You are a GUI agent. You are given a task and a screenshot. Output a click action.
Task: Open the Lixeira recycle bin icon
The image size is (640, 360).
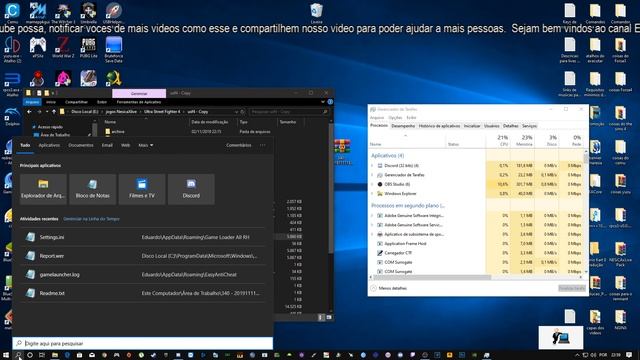316,12
